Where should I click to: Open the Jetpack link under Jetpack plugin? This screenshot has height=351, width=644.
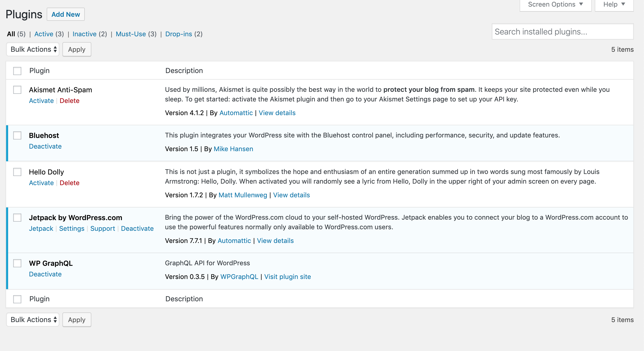(41, 229)
